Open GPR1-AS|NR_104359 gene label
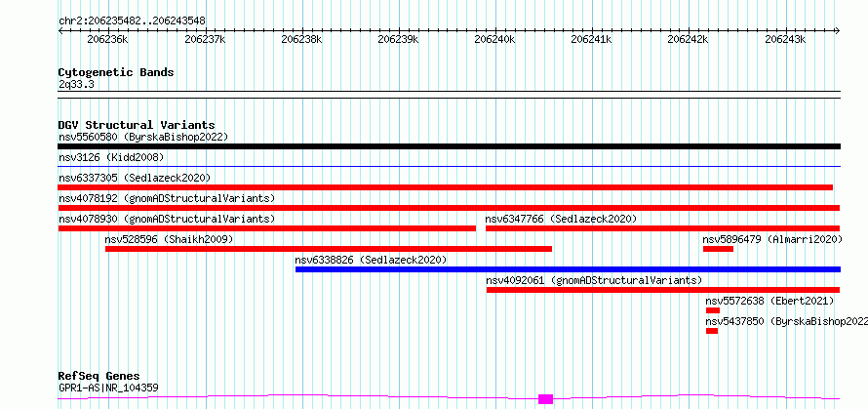 108,388
